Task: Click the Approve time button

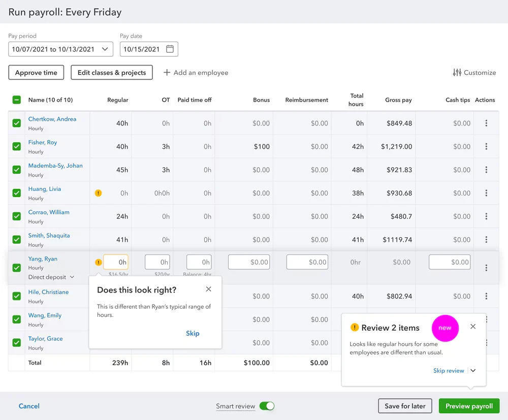Action: [x=36, y=73]
